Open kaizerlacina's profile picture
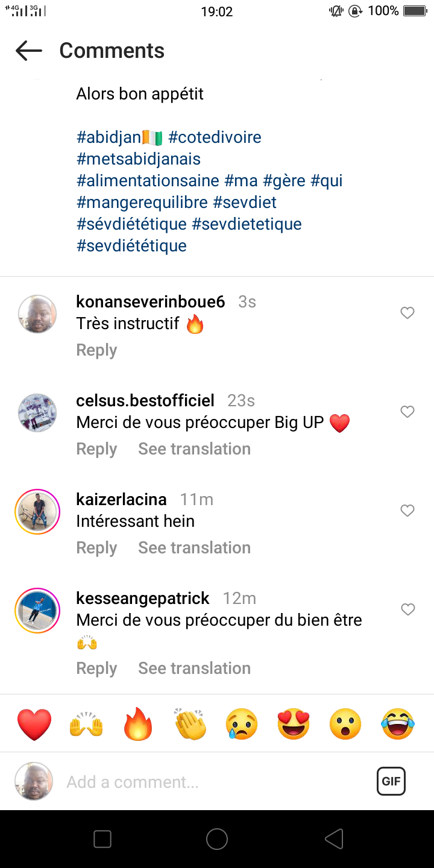 (37, 512)
